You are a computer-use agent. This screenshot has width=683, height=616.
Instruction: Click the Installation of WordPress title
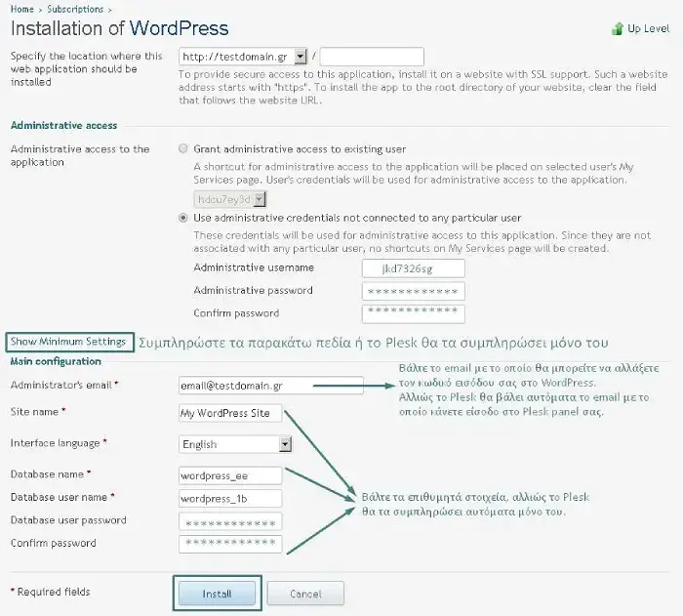(119, 28)
